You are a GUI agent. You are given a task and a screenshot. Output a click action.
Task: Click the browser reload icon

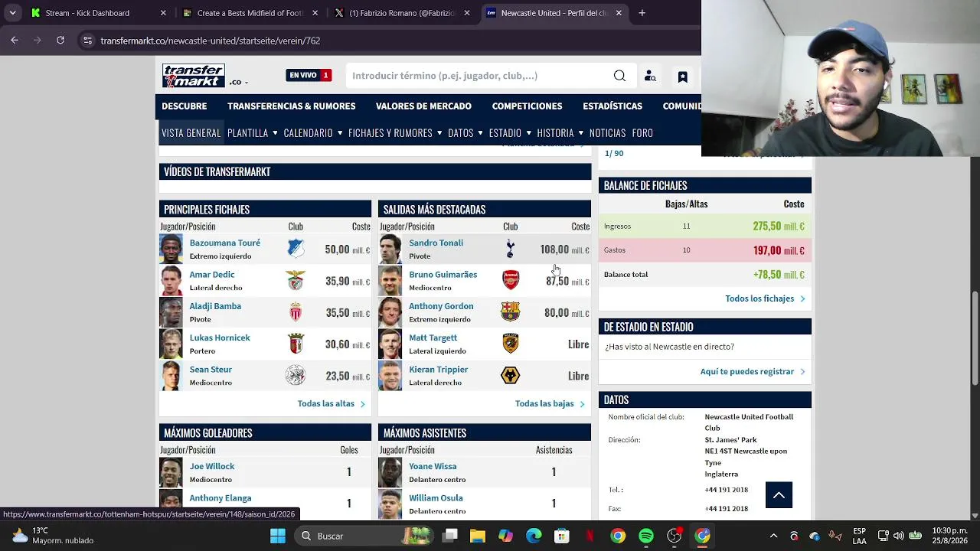click(x=60, y=40)
